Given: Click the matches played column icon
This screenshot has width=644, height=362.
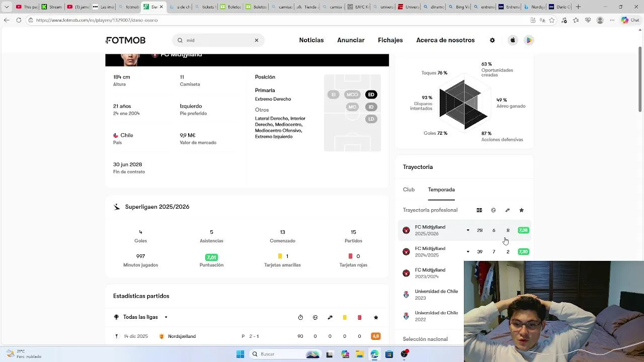Looking at the screenshot, I should tap(479, 210).
